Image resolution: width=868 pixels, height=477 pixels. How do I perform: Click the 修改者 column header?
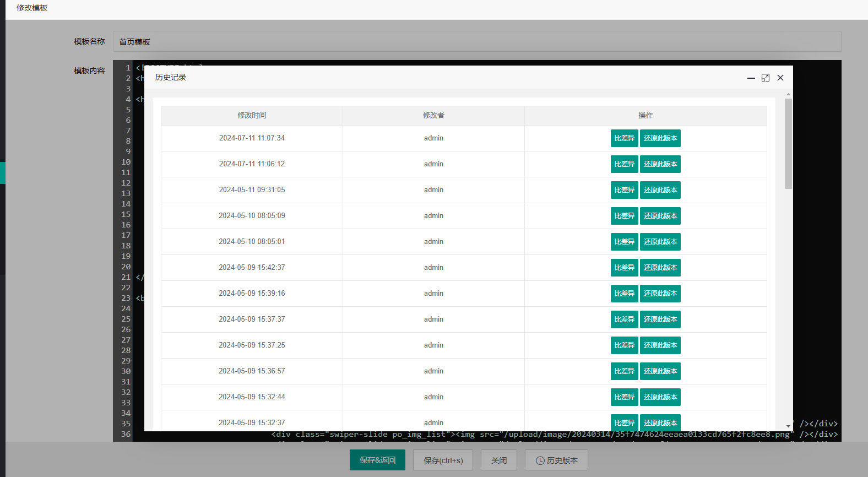click(433, 116)
